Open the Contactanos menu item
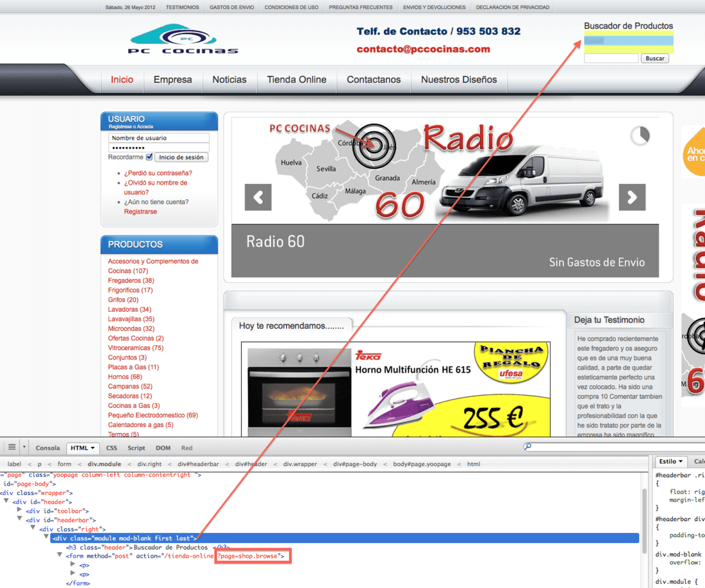Image resolution: width=705 pixels, height=588 pixels. tap(374, 80)
